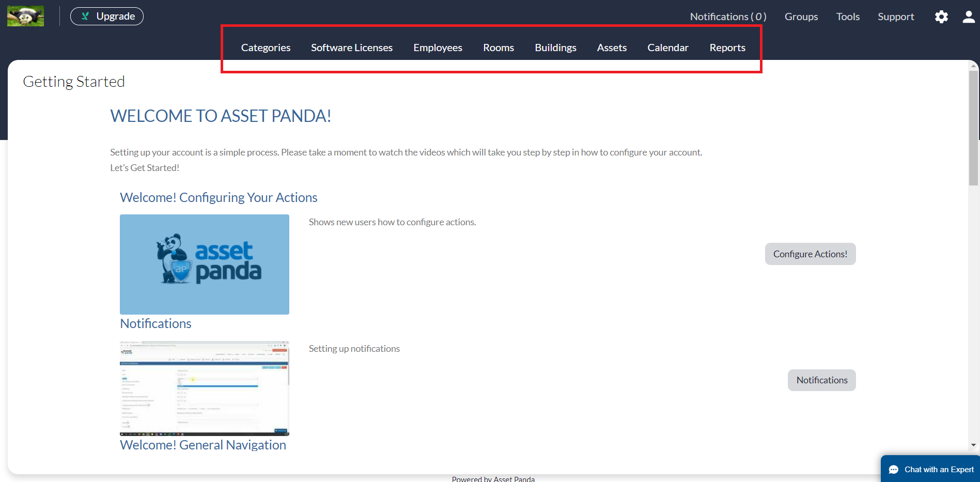Viewport: 980px width, 482px height.
Task: Open the Categories menu
Action: point(266,48)
